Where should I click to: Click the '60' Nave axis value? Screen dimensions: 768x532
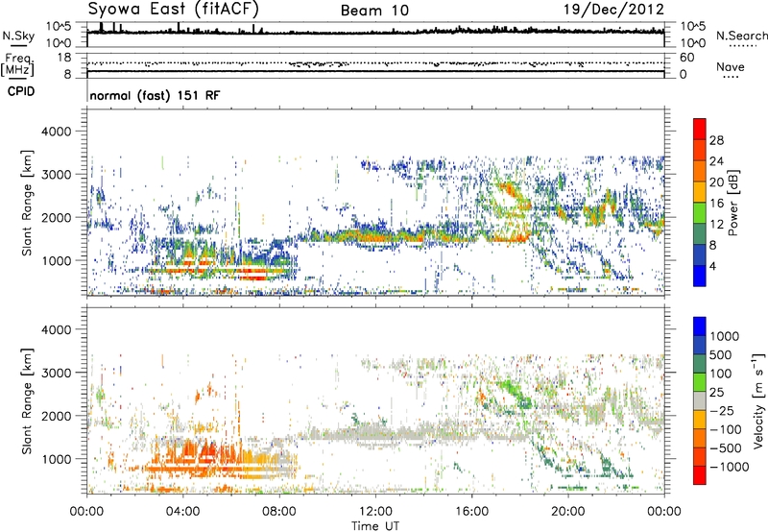click(x=686, y=58)
